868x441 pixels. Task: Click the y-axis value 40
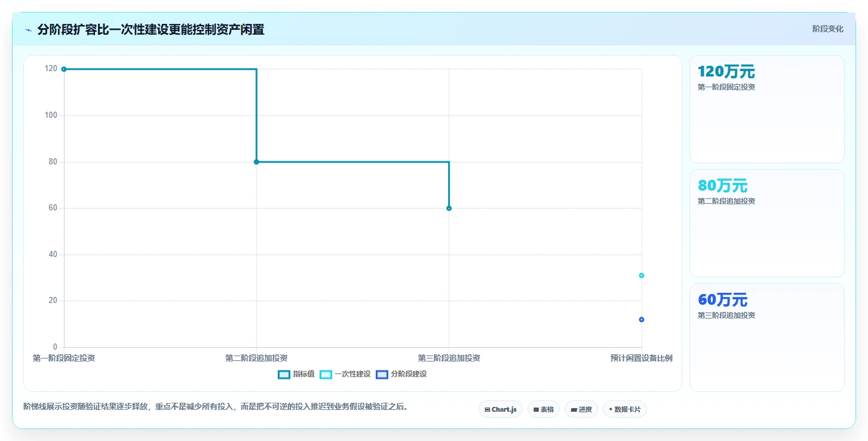(53, 255)
